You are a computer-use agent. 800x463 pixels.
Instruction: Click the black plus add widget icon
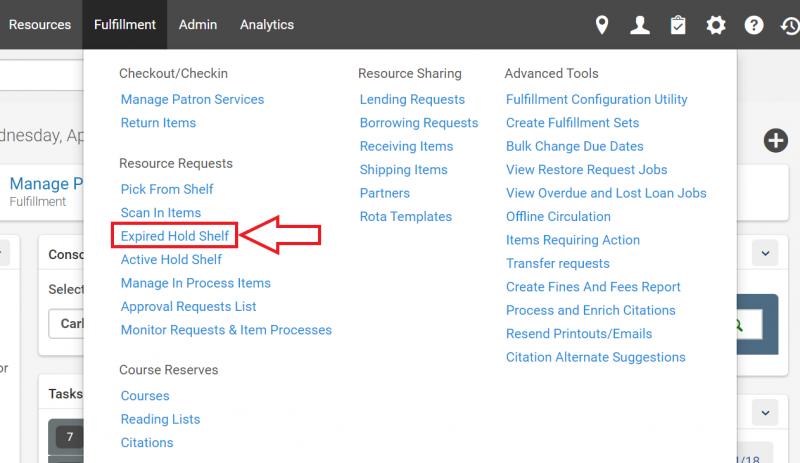776,141
